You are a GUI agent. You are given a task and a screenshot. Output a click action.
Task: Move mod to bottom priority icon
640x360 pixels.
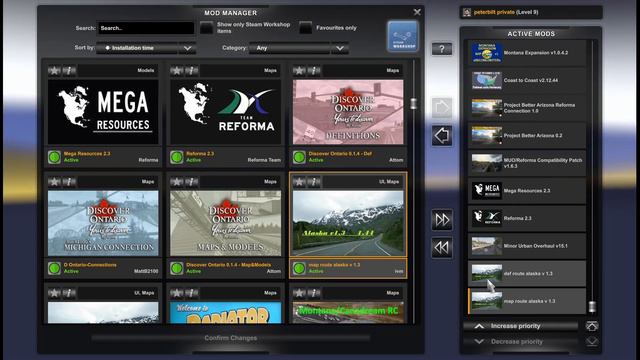592,341
